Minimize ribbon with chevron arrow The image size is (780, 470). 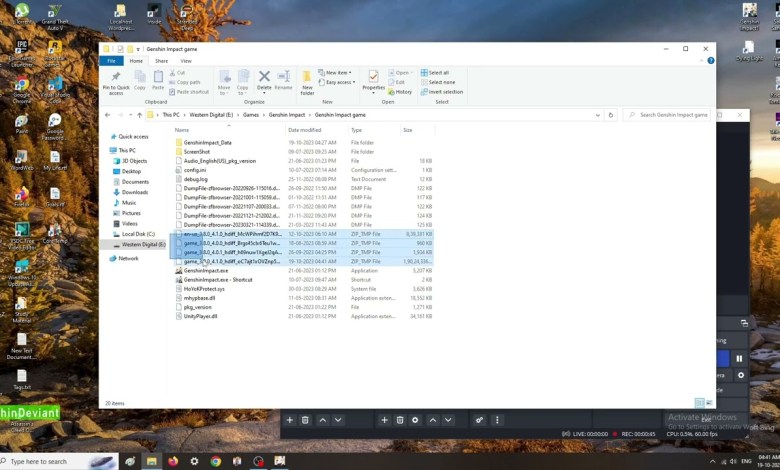(701, 61)
